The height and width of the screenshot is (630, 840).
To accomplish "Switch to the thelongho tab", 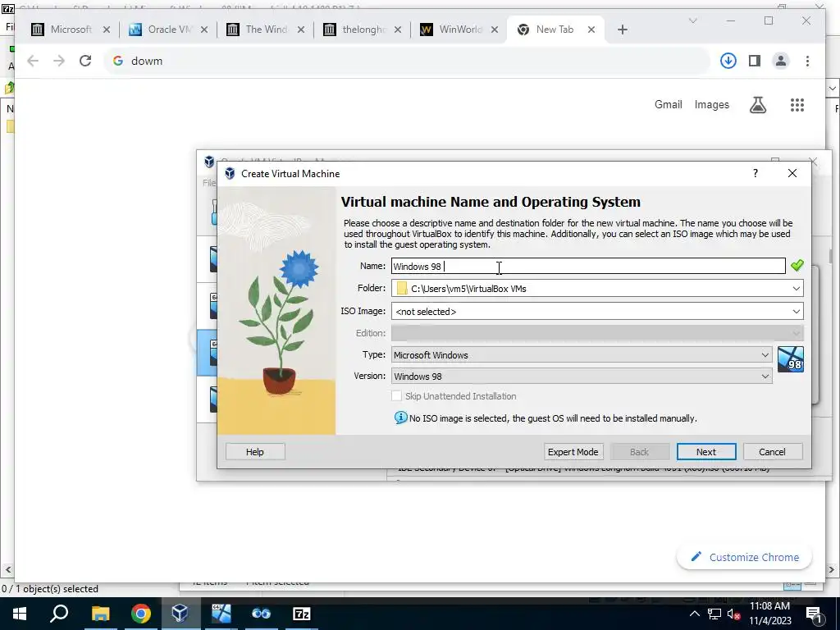I will tap(362, 30).
